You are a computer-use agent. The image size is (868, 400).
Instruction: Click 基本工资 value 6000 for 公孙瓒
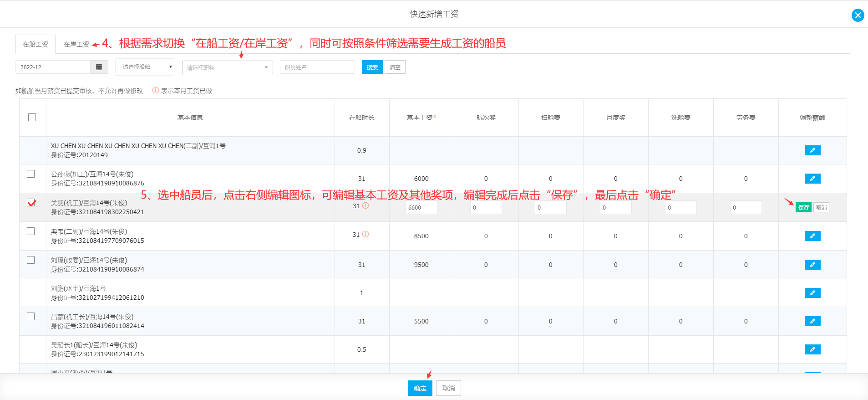(421, 179)
